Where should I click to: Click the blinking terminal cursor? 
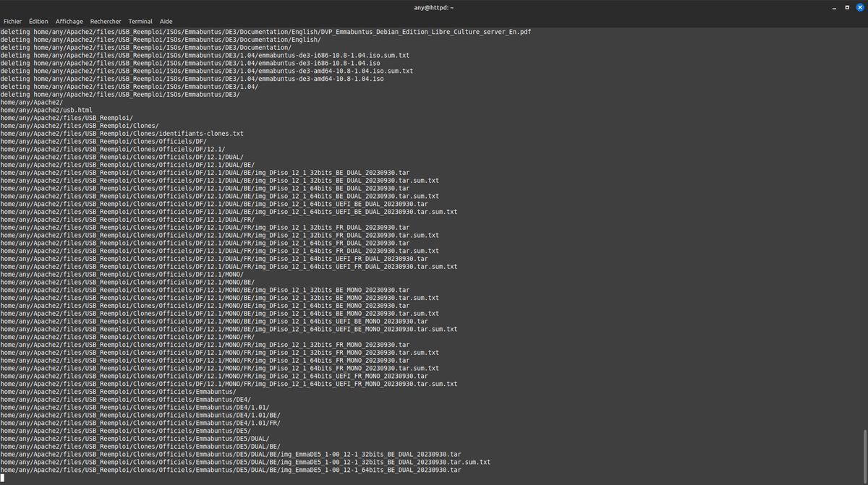click(x=3, y=477)
